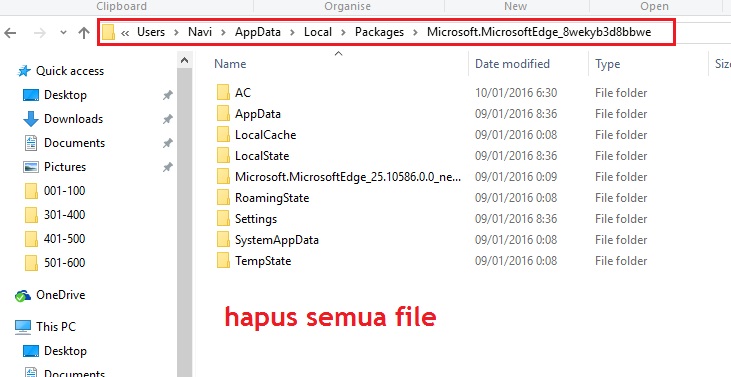
Task: Select OneDrive in the navigation pane
Action: coord(60,295)
